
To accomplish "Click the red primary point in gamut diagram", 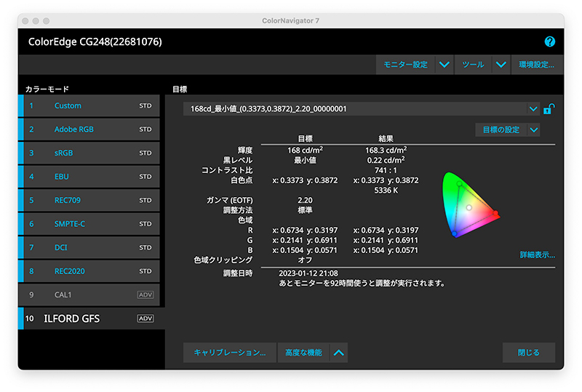I will coord(495,213).
